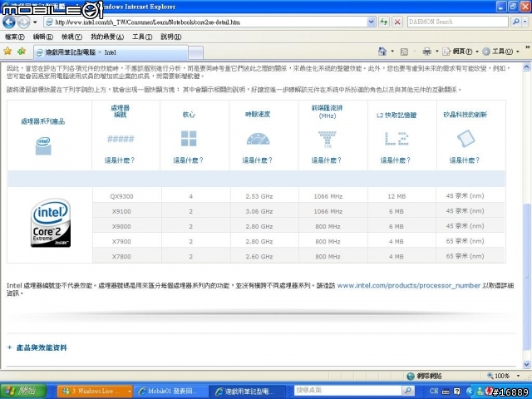The width and height of the screenshot is (532, 399).
Task: Open the 工具(O) command bar menu
Action: [500, 52]
